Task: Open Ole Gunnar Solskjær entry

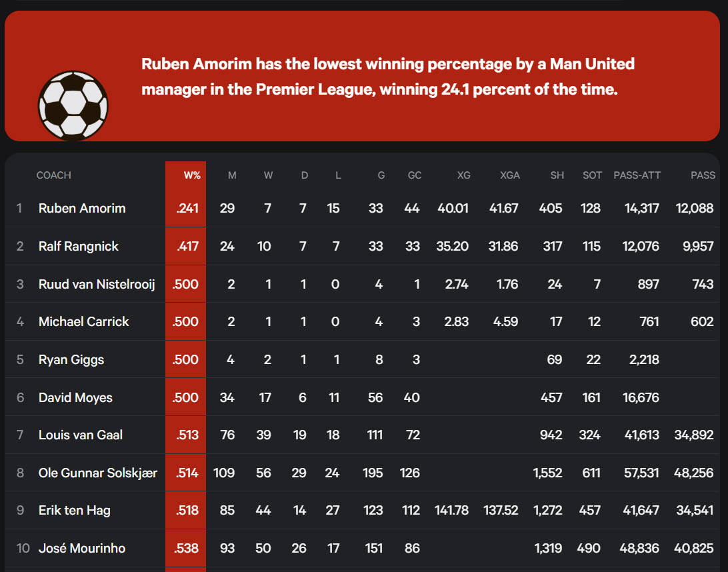Action: (x=97, y=473)
